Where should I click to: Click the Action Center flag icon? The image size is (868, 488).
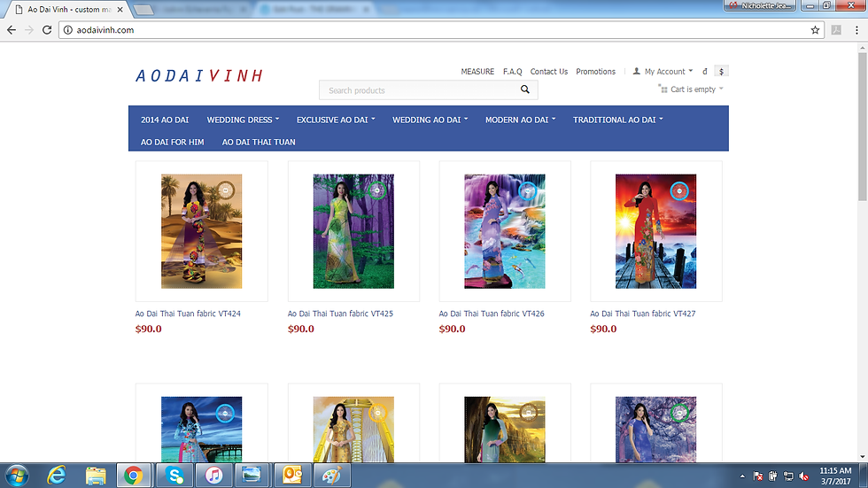point(758,476)
